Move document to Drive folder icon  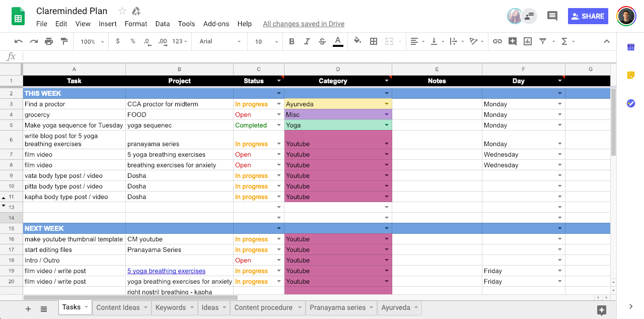(x=136, y=11)
